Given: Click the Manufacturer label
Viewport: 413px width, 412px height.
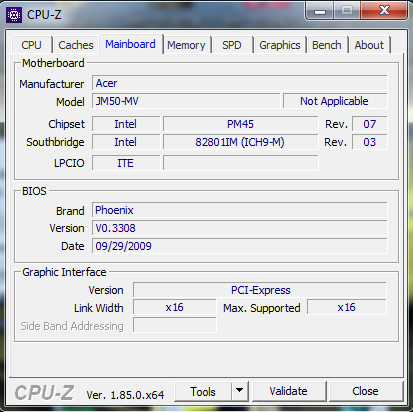Looking at the screenshot, I should pos(52,84).
